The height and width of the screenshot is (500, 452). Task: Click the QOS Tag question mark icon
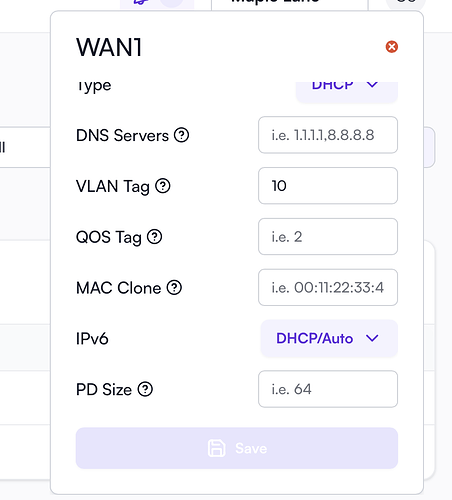[x=155, y=237]
